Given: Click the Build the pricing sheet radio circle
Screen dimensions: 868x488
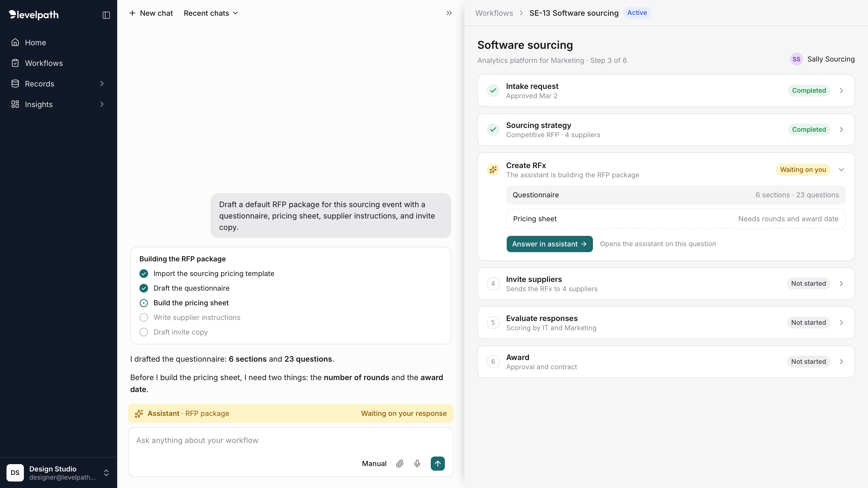Looking at the screenshot, I should click(x=143, y=303).
